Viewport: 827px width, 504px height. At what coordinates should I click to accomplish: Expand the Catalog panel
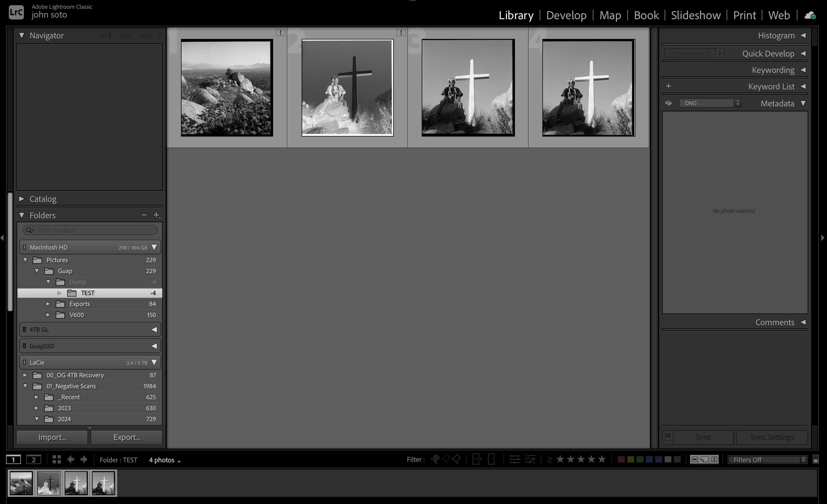coord(22,199)
